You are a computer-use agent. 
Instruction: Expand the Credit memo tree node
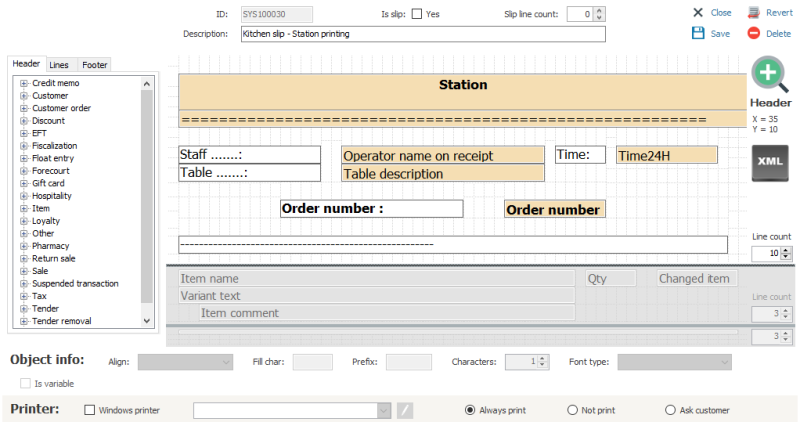pos(23,83)
